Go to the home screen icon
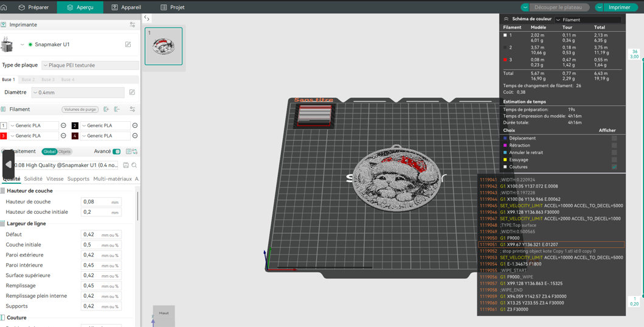This screenshot has width=644, height=327. click(4, 7)
